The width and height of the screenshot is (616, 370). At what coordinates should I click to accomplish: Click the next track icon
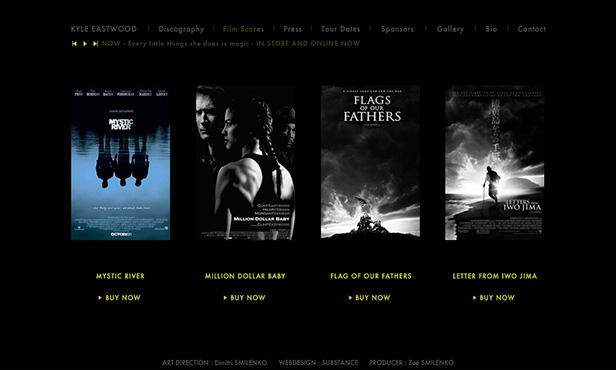pyautogui.click(x=95, y=44)
